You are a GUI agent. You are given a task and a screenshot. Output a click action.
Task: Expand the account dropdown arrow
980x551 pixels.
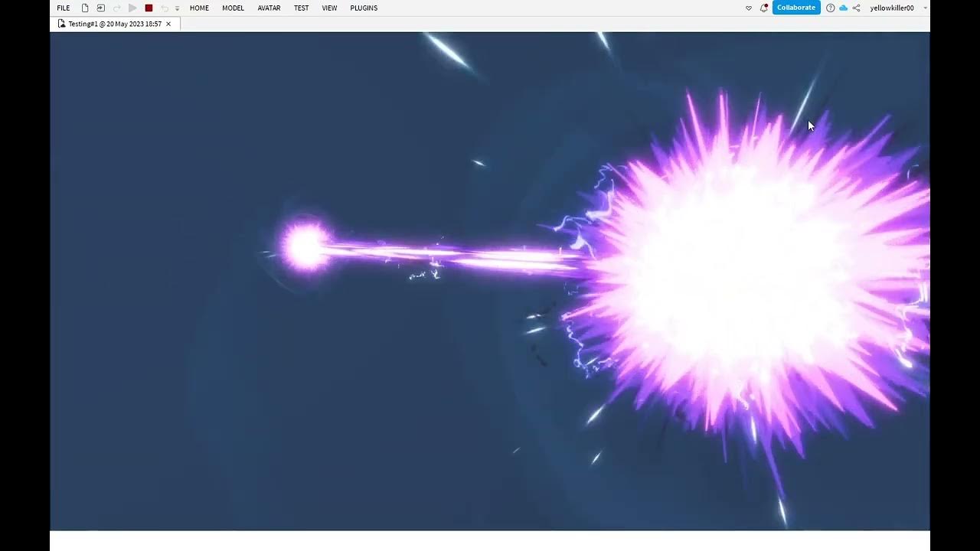coord(925,8)
